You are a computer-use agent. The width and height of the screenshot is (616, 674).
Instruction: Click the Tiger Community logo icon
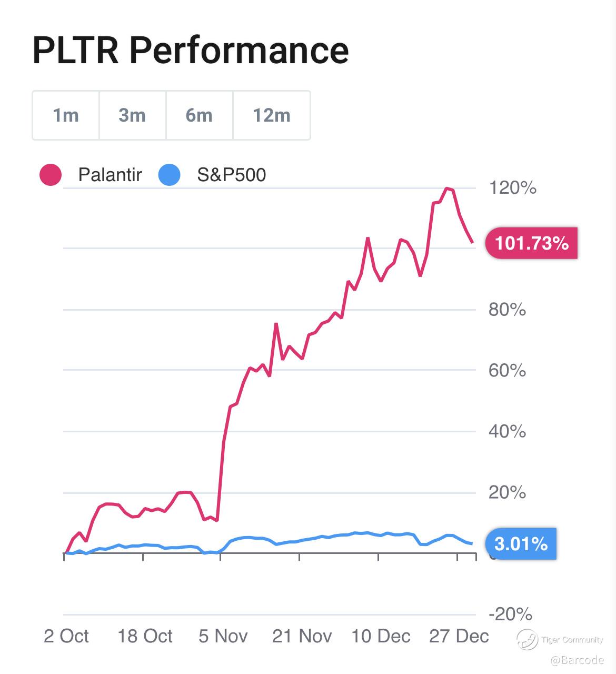pos(527,640)
